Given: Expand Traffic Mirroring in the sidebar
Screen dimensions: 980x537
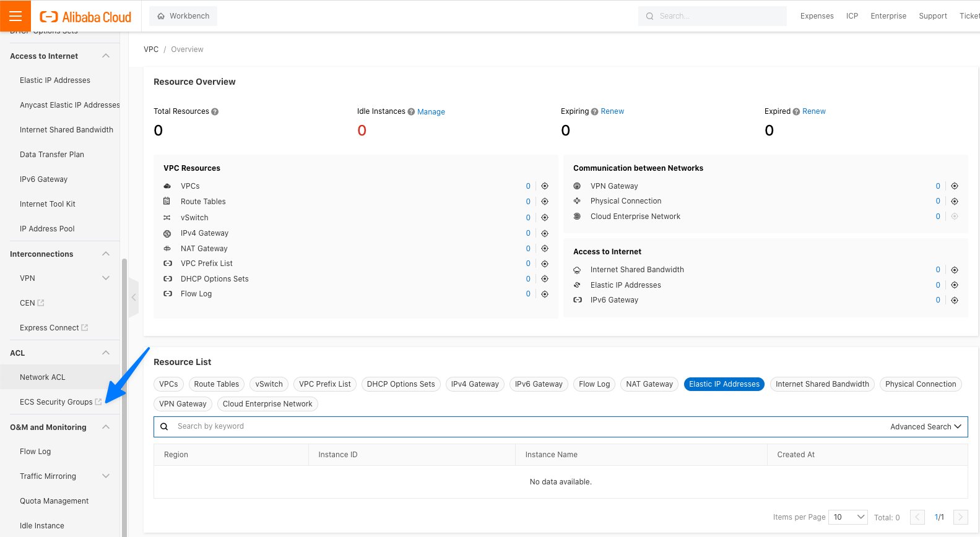Looking at the screenshot, I should (x=106, y=476).
